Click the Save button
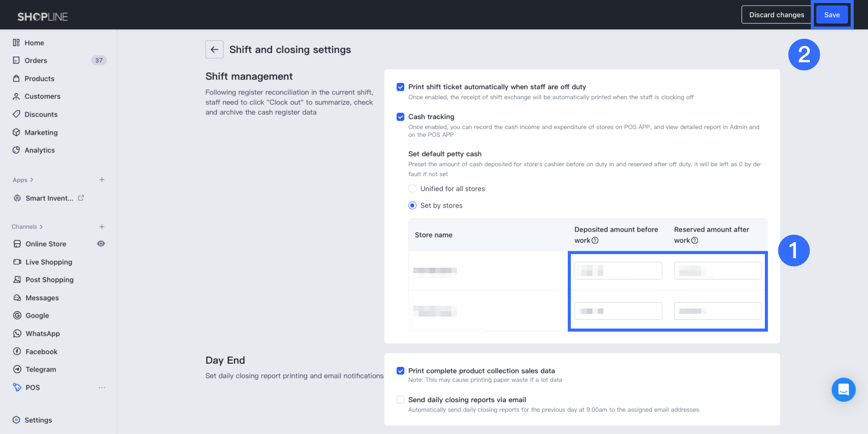The image size is (868, 434). pos(832,15)
